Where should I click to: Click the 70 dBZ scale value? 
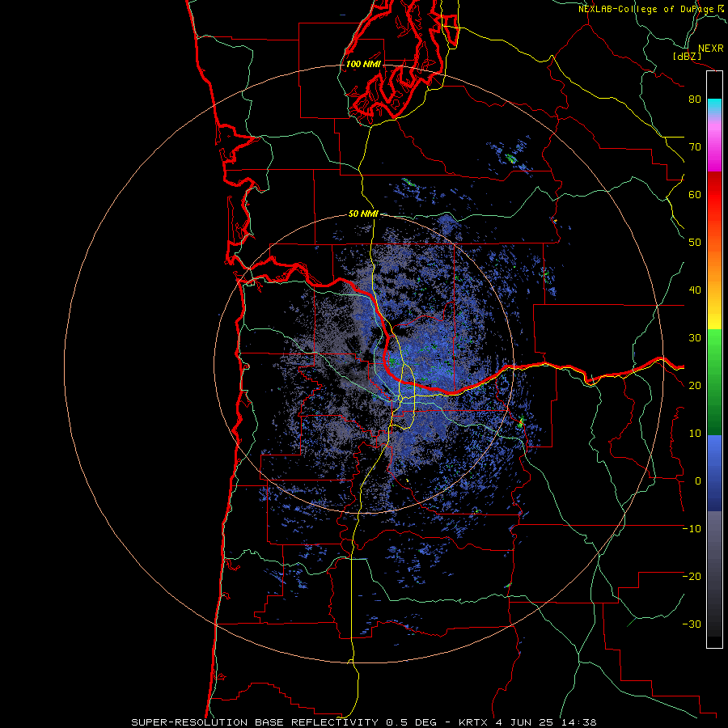(x=695, y=147)
